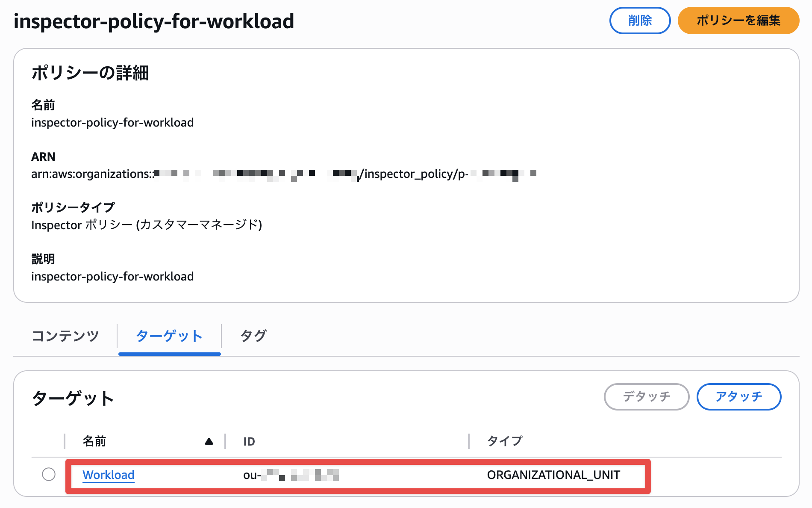Select the ターゲット tab
This screenshot has height=508, width=812.
[x=169, y=336]
